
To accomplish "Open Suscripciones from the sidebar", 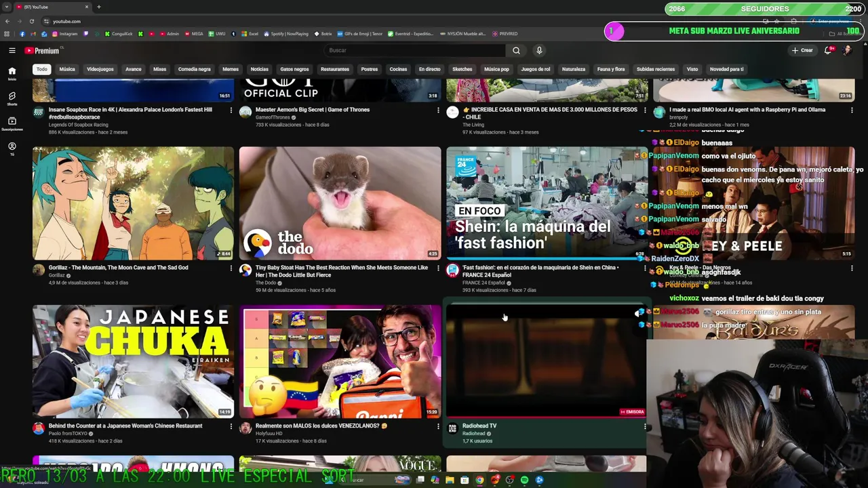I will point(12,123).
